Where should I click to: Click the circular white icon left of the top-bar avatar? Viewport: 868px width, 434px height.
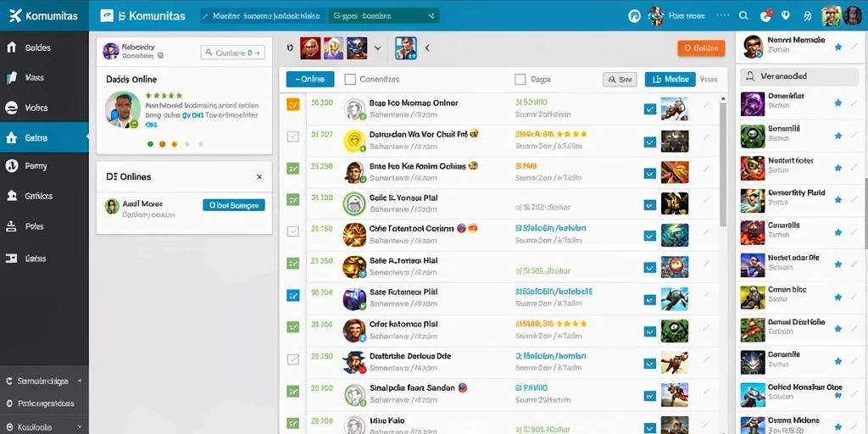point(634,16)
